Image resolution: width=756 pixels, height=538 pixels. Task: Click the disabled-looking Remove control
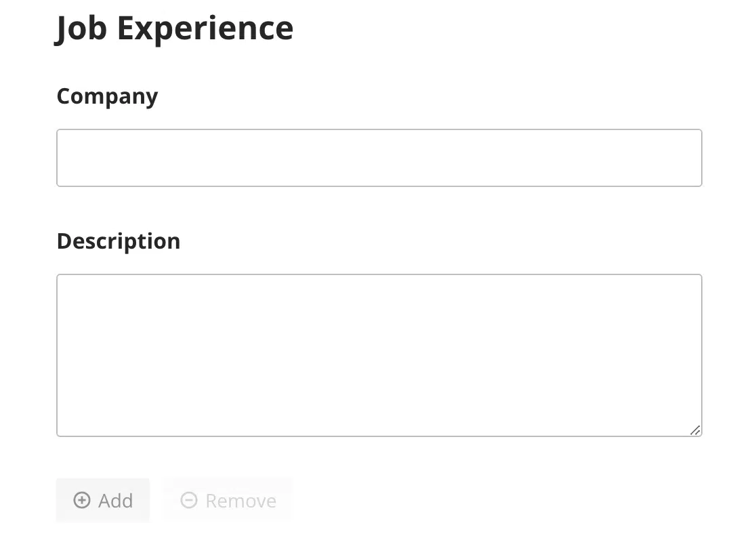pyautogui.click(x=228, y=501)
